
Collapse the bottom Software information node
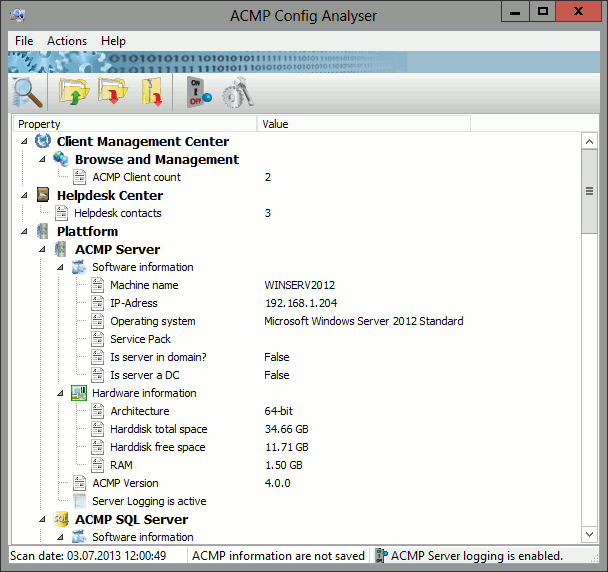coord(60,537)
